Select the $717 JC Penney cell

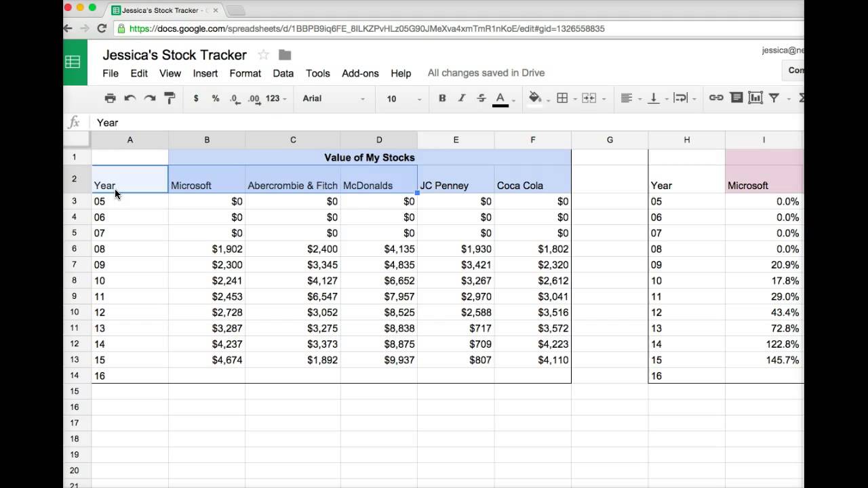(x=456, y=328)
